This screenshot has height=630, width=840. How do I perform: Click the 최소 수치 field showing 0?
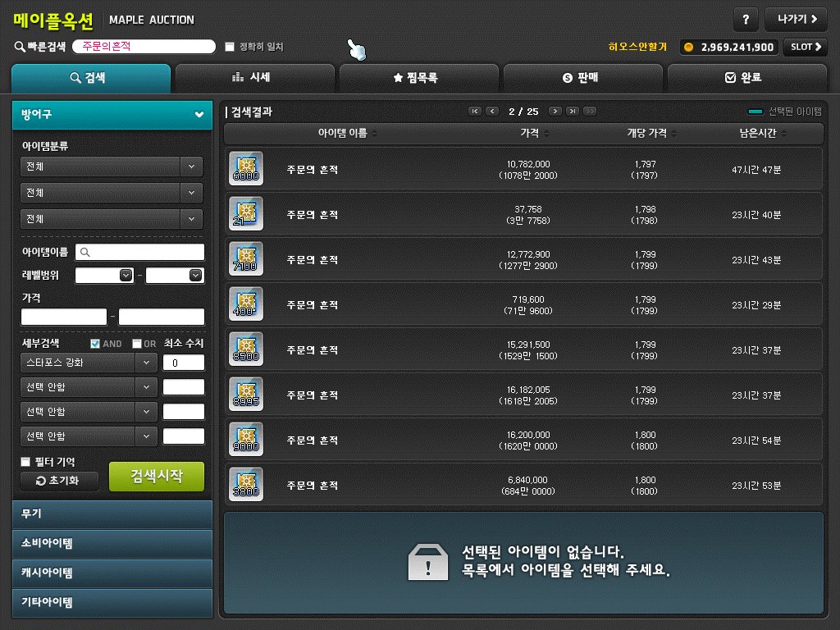tap(183, 363)
